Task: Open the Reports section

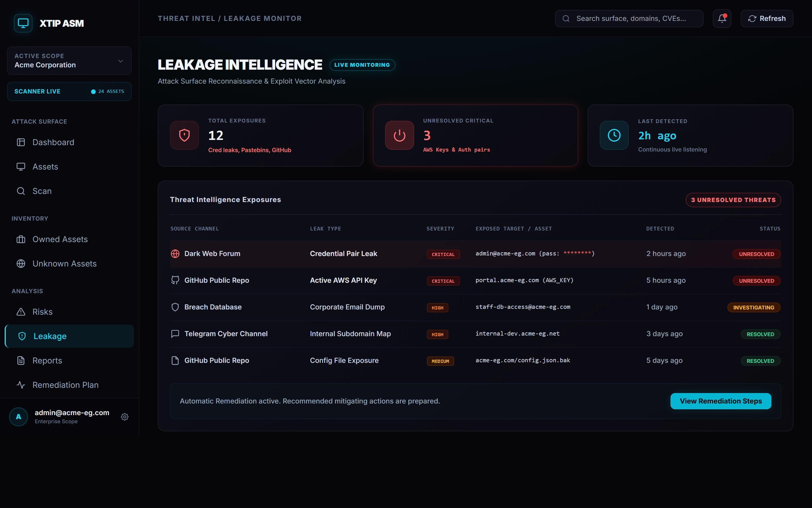Action: pos(69,361)
